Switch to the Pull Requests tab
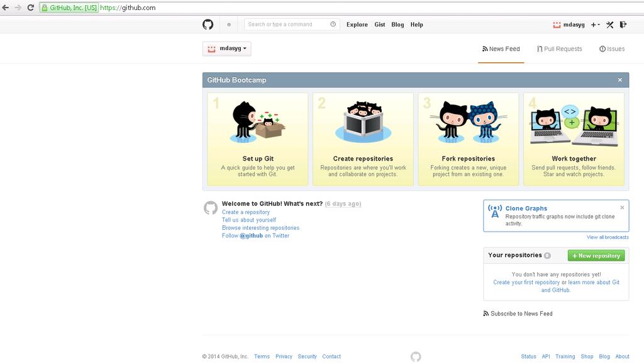The height and width of the screenshot is (364, 644). [x=559, y=49]
